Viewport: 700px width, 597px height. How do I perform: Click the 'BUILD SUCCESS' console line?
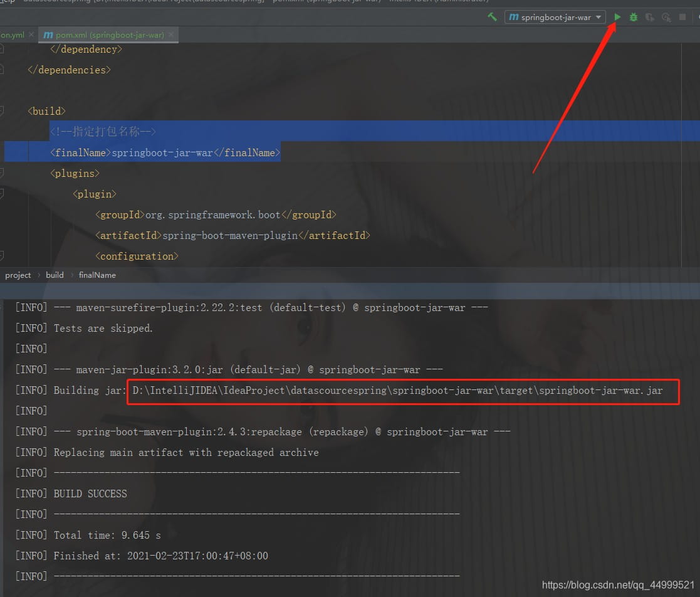90,494
